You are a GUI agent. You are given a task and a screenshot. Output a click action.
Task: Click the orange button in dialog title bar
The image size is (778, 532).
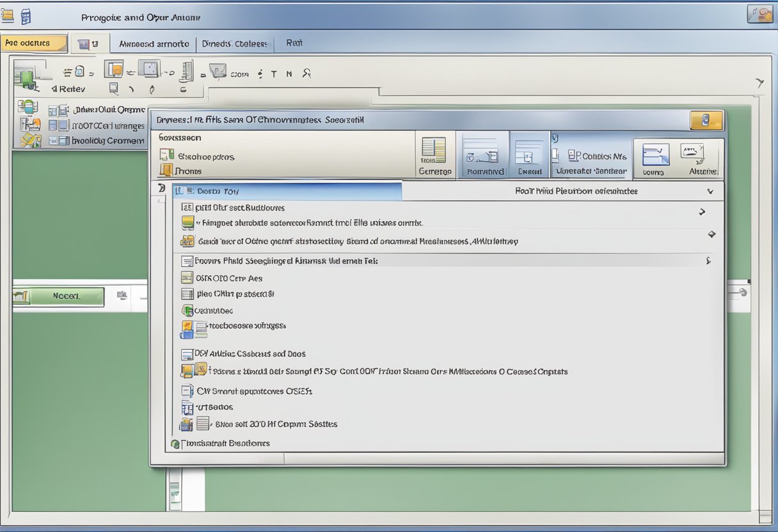tap(706, 120)
